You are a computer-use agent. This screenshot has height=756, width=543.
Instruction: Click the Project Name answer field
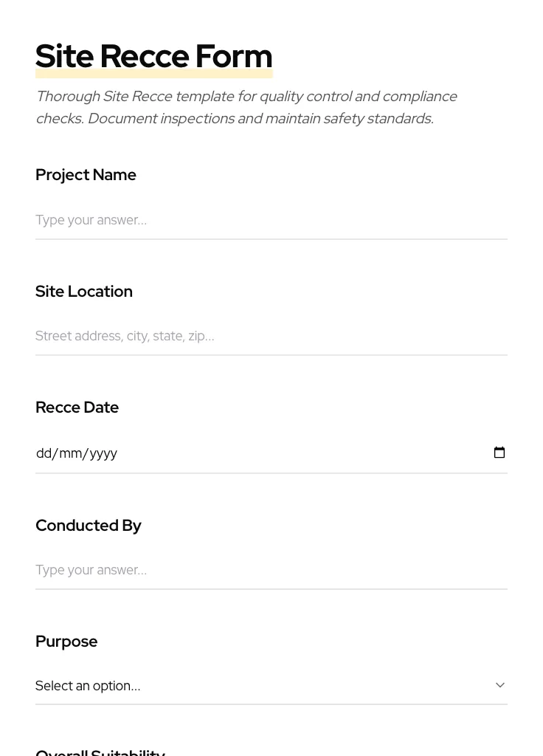[x=271, y=220]
